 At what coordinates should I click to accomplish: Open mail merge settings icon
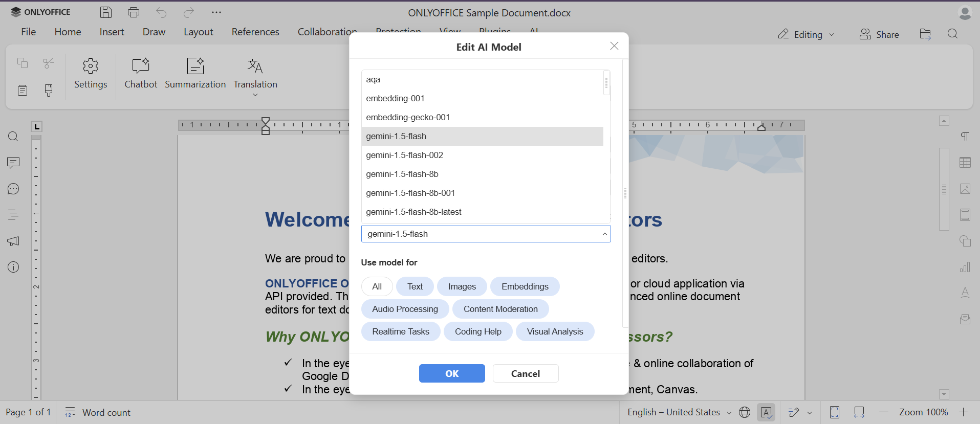pos(965,319)
